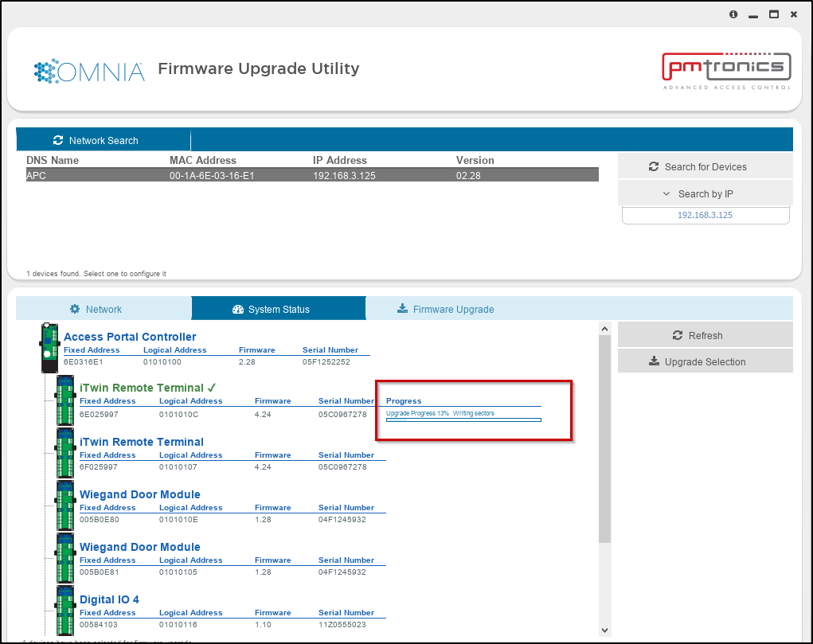Click board icon of checked iTwin Remote Terminal
This screenshot has width=813, height=644.
[64, 400]
